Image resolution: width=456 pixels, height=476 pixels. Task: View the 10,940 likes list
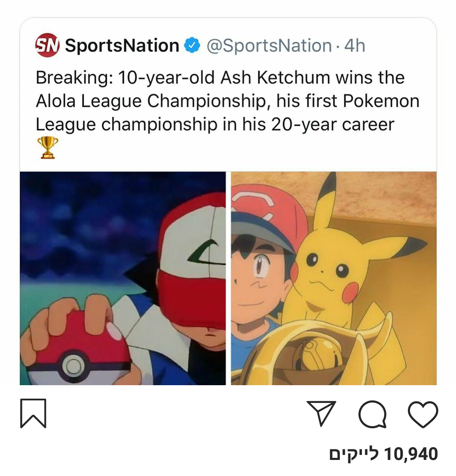[x=383, y=454]
